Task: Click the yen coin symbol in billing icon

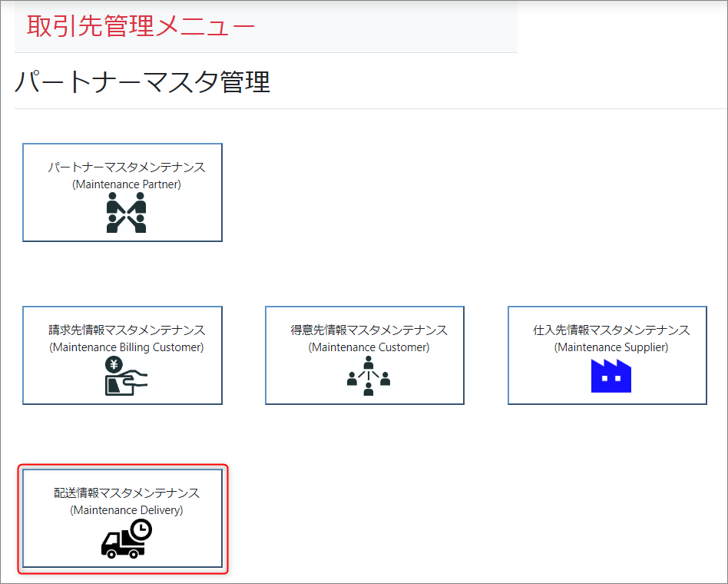Action: (x=114, y=365)
